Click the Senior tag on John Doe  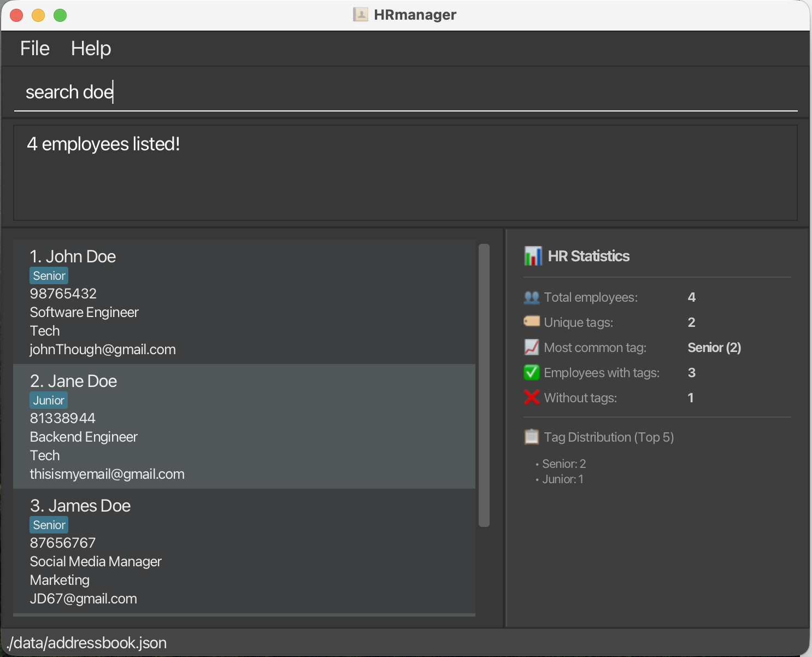click(x=49, y=276)
